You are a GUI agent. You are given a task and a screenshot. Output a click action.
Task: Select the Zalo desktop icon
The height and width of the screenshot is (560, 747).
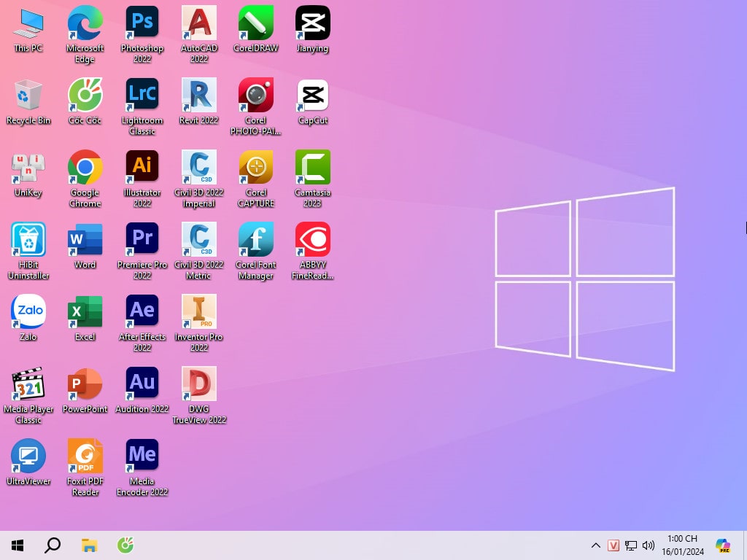(28, 318)
